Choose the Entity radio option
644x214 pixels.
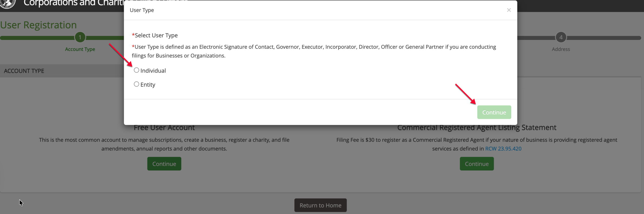(x=136, y=84)
